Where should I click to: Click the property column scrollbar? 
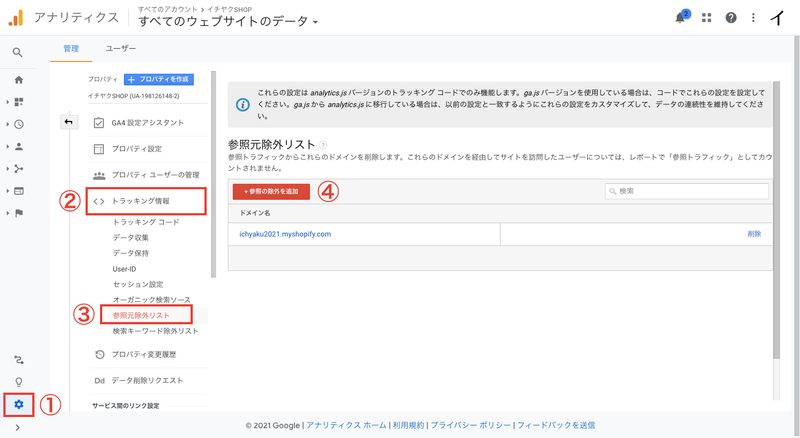click(x=214, y=174)
